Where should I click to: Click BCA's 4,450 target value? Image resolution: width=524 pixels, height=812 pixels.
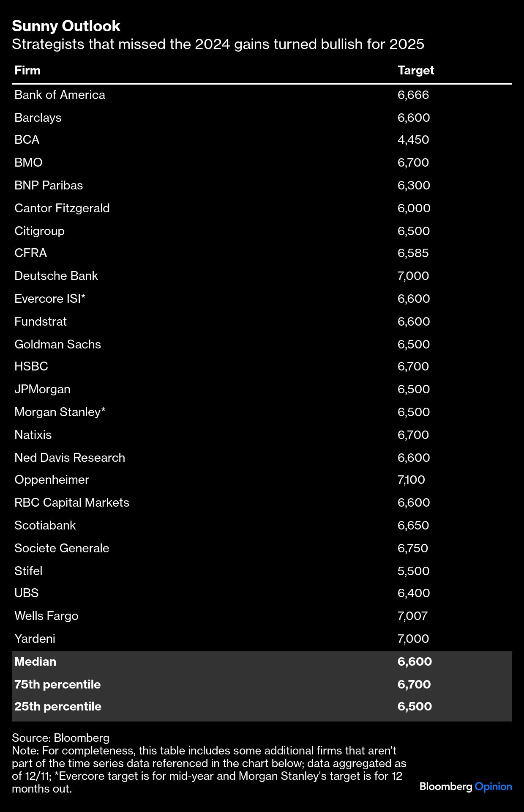(413, 140)
